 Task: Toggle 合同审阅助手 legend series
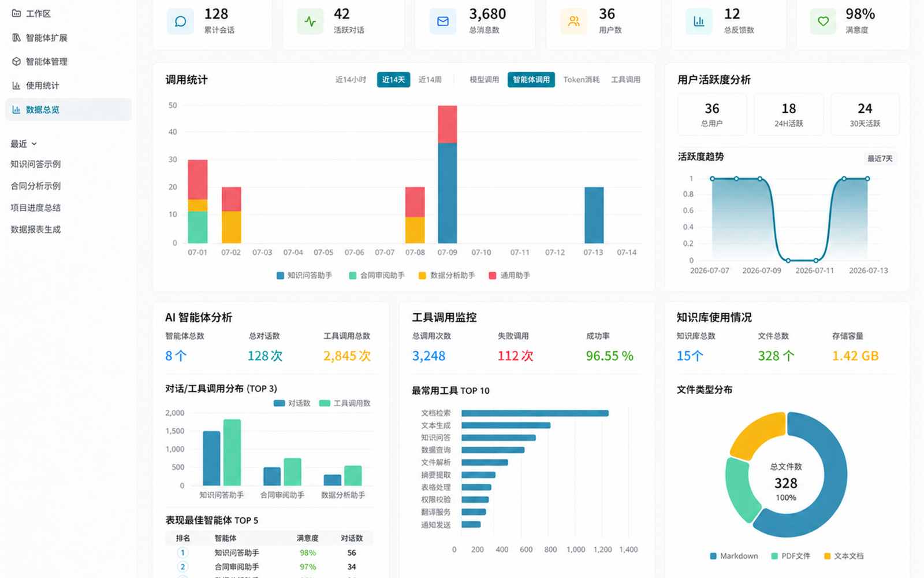click(x=377, y=276)
